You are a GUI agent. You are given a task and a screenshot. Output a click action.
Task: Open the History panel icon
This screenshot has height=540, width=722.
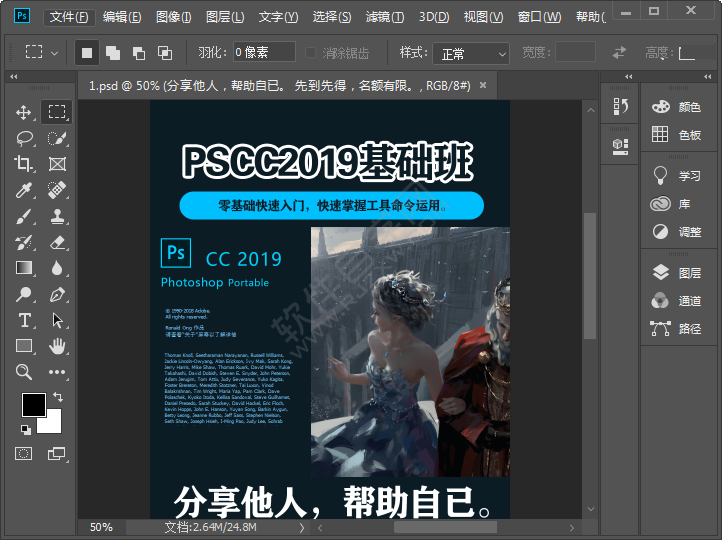(x=620, y=107)
